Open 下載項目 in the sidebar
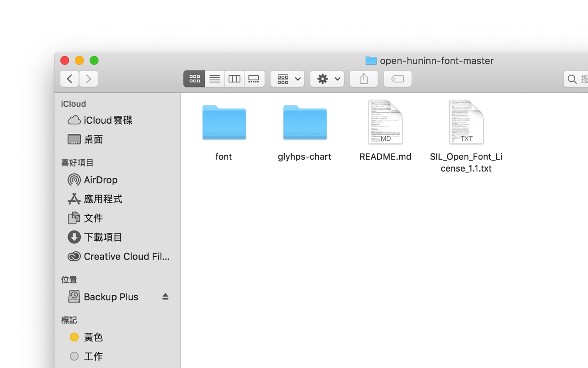Screen dimensions: 588x368 pos(103,237)
